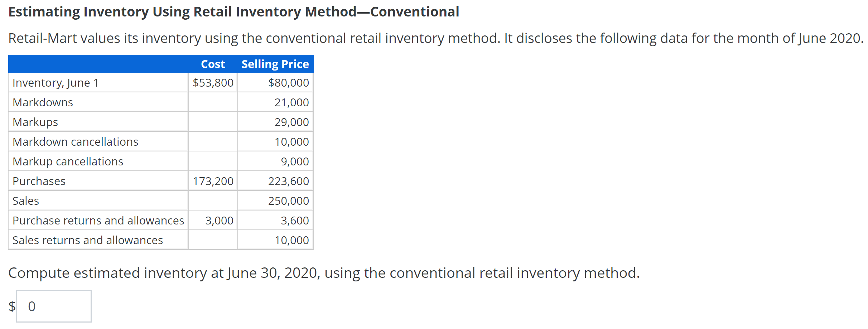The image size is (868, 329).
Task: Click the $53,800 cost value
Action: (213, 82)
